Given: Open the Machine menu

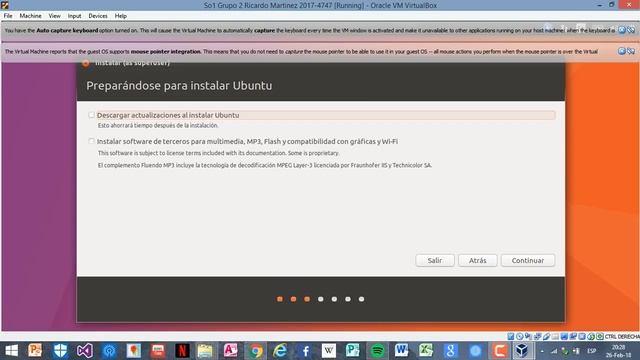Looking at the screenshot, I should [30, 16].
